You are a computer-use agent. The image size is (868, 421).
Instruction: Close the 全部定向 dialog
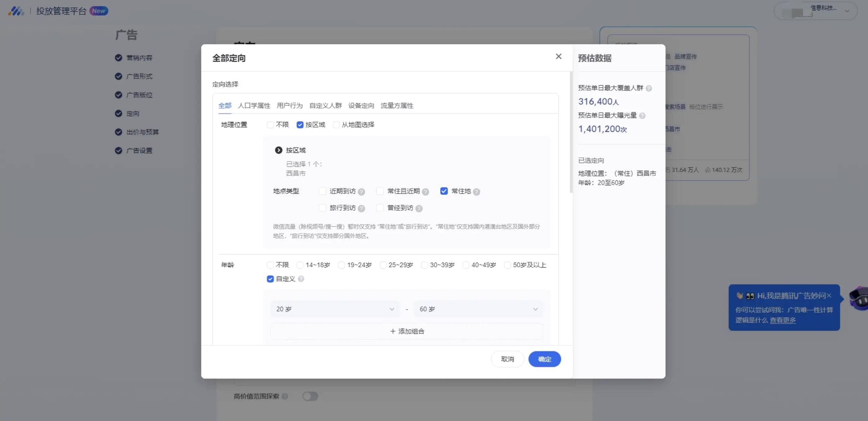pyautogui.click(x=558, y=56)
